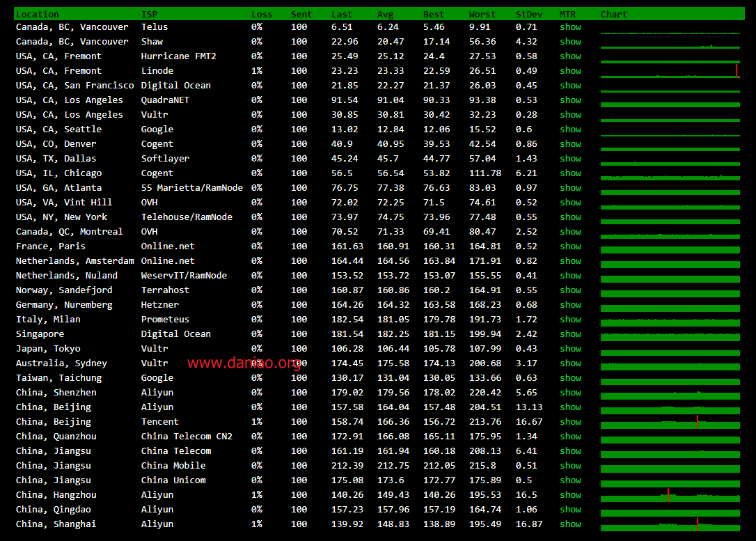Click show for New York Telehouse/RamNode

[x=570, y=217]
